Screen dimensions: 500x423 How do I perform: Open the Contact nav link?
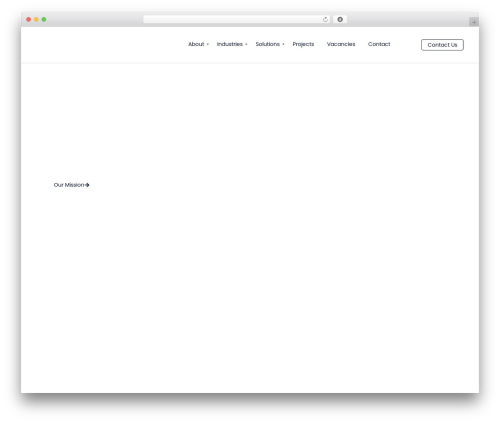point(379,44)
